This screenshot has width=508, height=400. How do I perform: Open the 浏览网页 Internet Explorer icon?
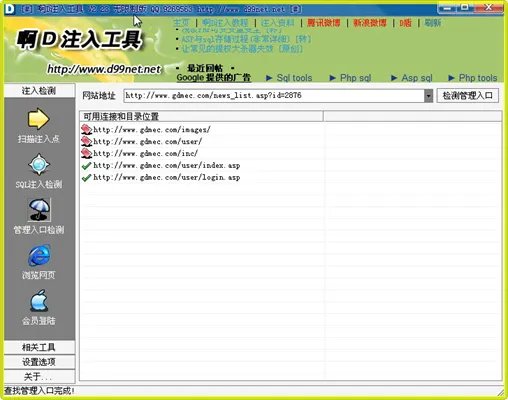coord(39,255)
